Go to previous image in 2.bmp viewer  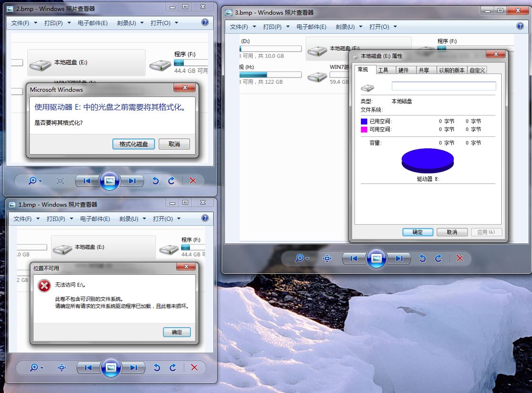click(86, 181)
